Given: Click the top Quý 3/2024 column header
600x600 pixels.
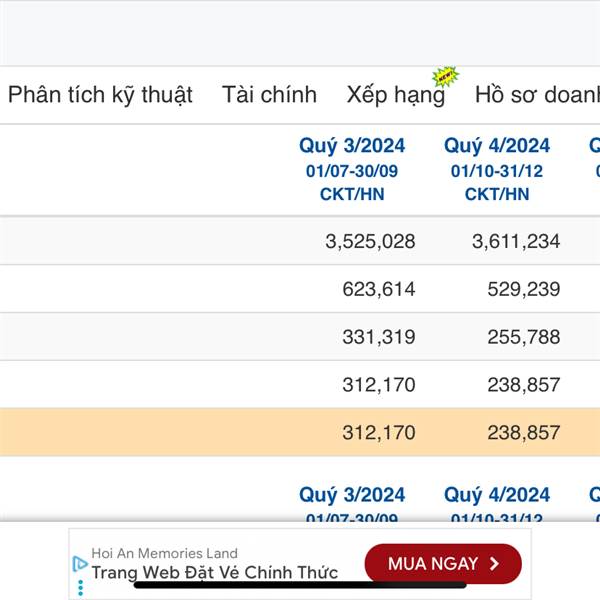Looking at the screenshot, I should tap(352, 146).
